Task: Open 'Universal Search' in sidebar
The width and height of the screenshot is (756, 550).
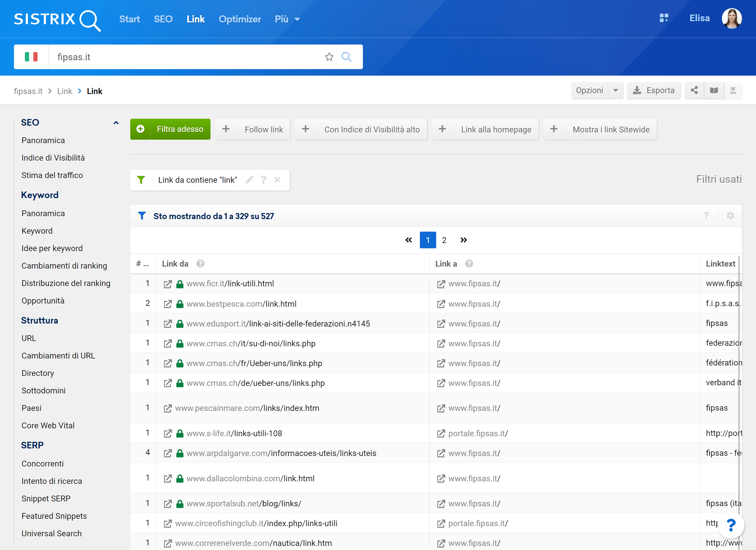Action: [x=51, y=533]
